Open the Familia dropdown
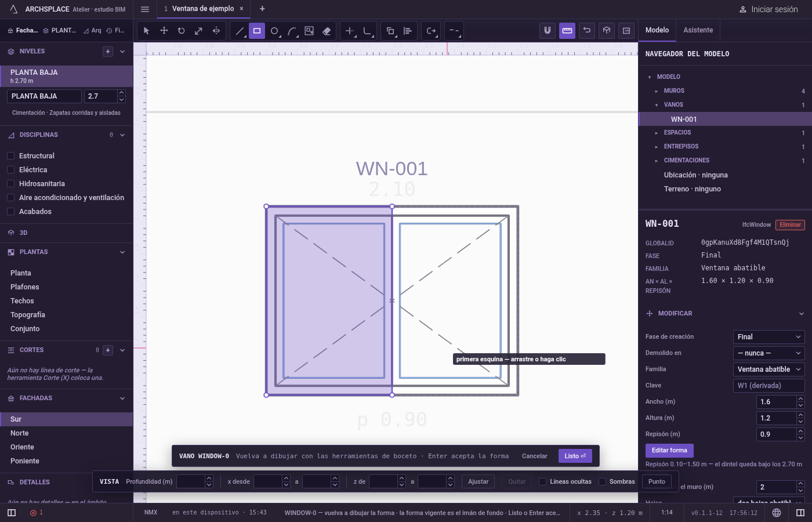 (769, 369)
